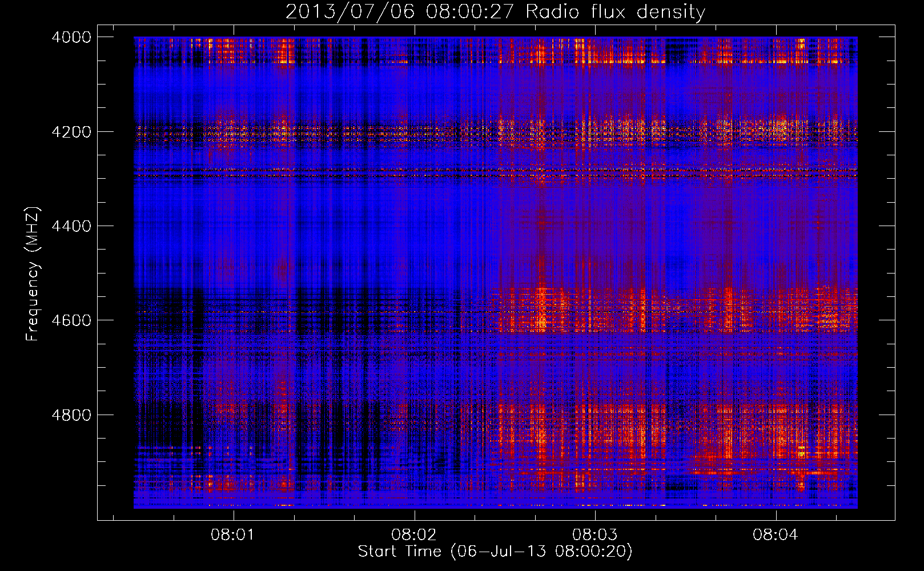Click the 4000 frequency tick label
Image resolution: width=924 pixels, height=571 pixels.
point(71,37)
